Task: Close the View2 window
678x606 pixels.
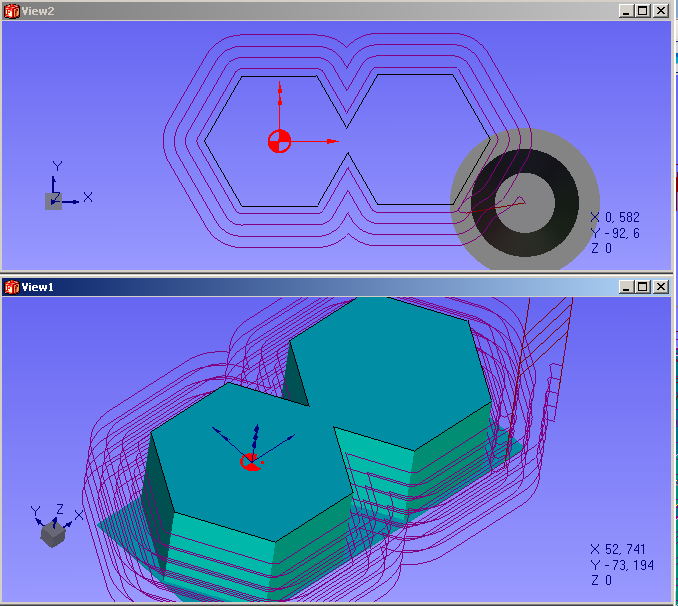Action: [x=660, y=10]
